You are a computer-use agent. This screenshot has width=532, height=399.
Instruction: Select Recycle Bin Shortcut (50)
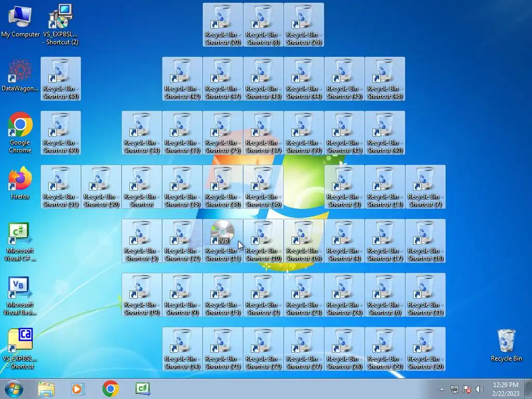pos(101,187)
